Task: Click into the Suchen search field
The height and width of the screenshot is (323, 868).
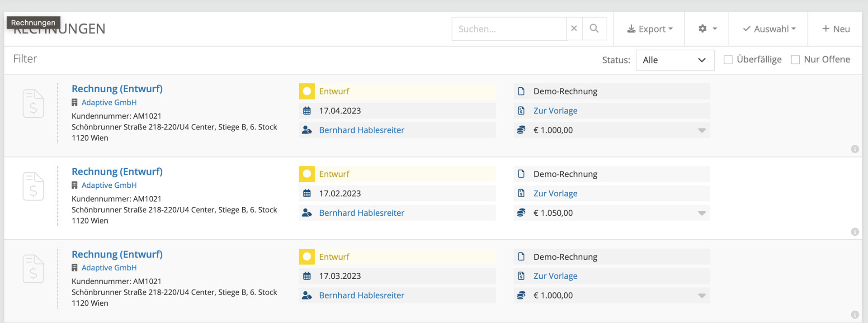Action: pos(509,29)
